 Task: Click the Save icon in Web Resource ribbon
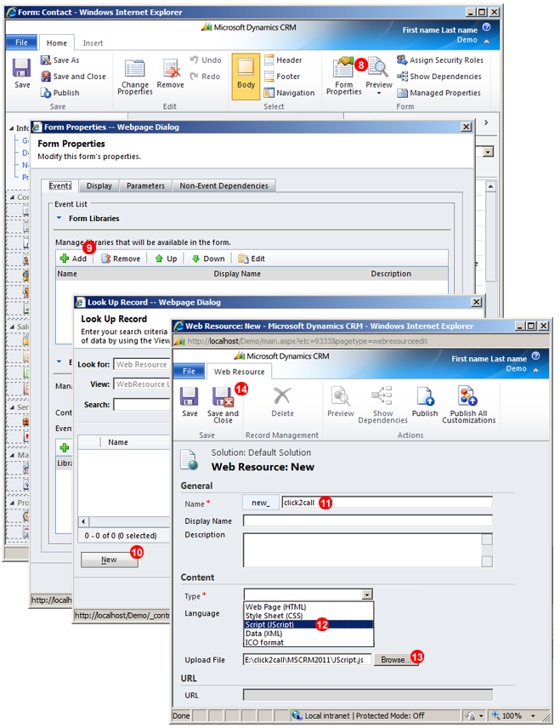click(x=189, y=402)
